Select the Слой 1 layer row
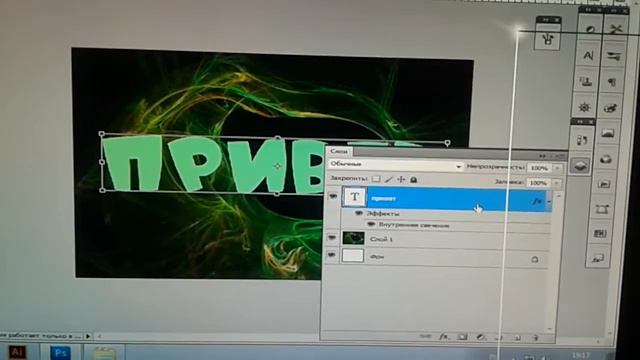 pos(445,239)
